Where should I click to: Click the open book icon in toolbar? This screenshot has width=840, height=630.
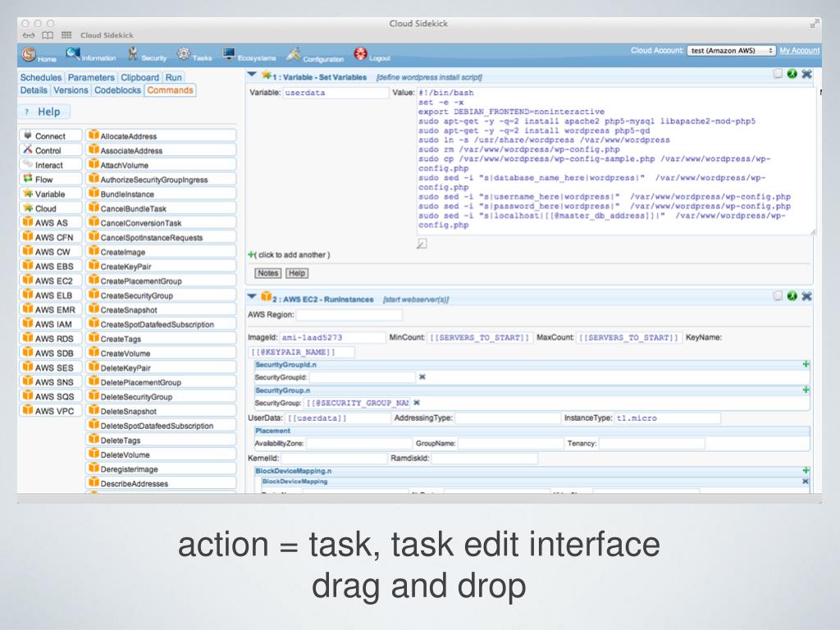[x=48, y=35]
